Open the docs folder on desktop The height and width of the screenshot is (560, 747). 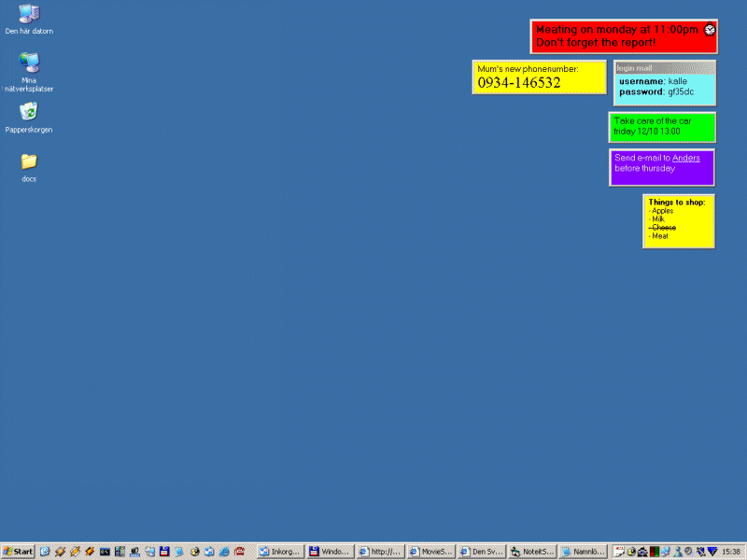pos(29,161)
